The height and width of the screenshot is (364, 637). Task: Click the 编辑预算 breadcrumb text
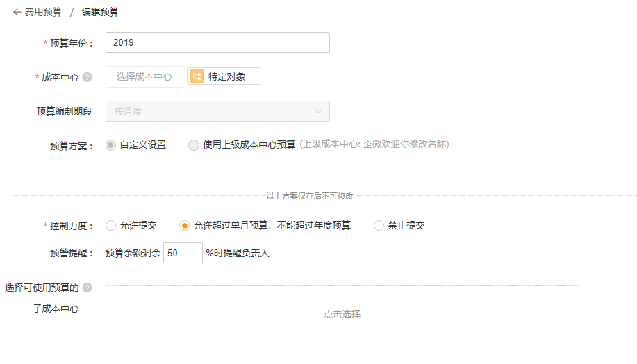point(100,13)
